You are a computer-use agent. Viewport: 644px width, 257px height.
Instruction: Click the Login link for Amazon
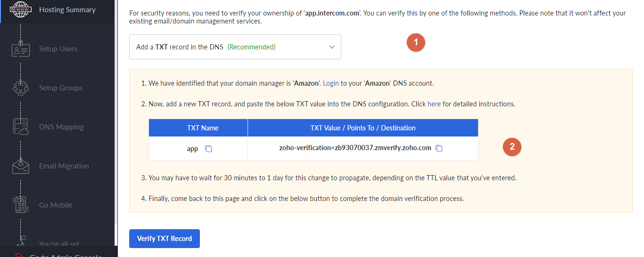point(330,83)
